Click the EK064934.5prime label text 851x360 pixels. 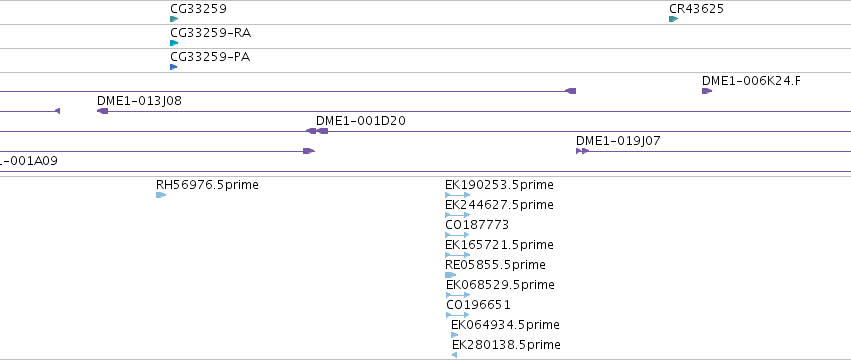coord(505,325)
